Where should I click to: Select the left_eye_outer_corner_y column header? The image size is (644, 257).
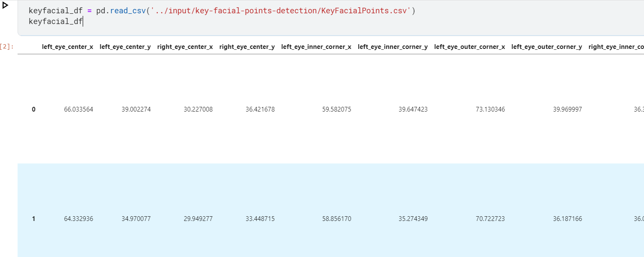pyautogui.click(x=546, y=46)
